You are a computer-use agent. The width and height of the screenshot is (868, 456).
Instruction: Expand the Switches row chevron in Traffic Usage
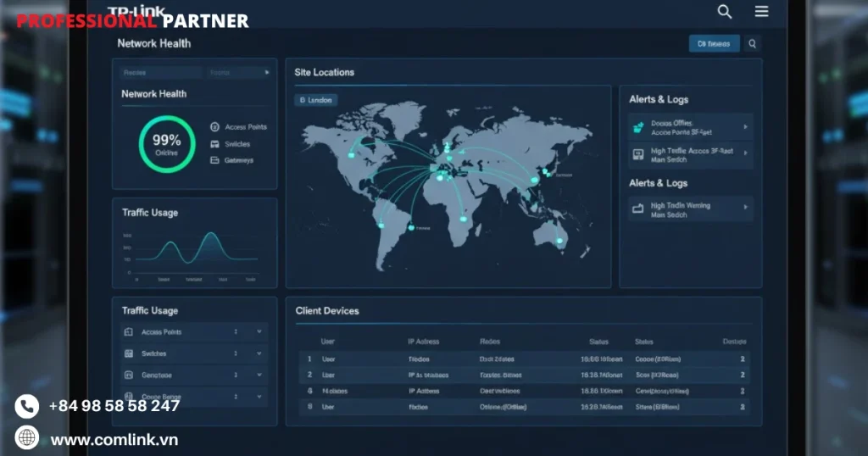pos(259,353)
